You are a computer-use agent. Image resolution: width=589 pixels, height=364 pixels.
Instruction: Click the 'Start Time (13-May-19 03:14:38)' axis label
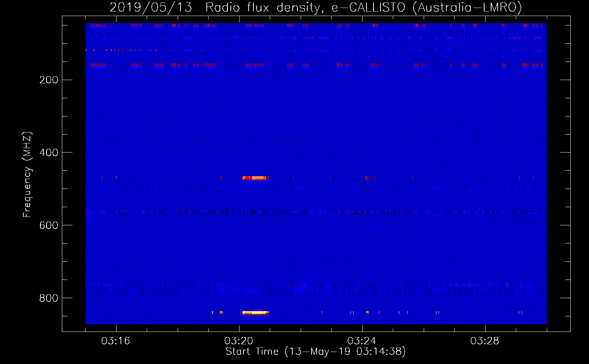(x=316, y=352)
